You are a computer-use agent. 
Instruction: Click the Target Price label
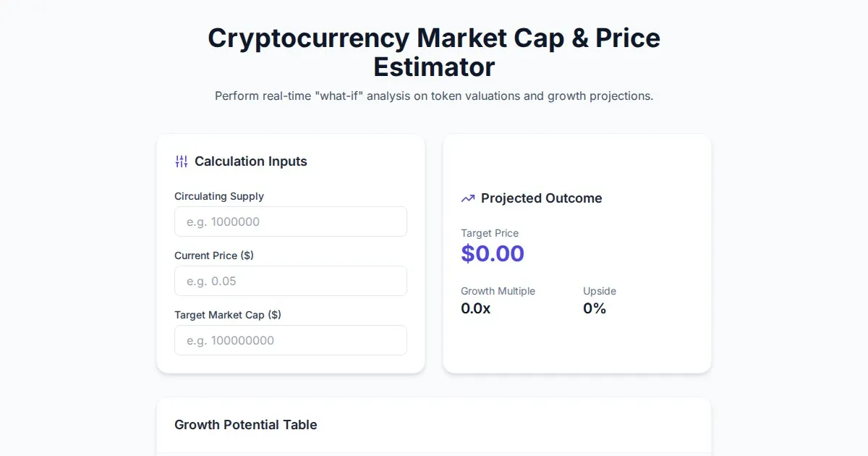pos(490,233)
